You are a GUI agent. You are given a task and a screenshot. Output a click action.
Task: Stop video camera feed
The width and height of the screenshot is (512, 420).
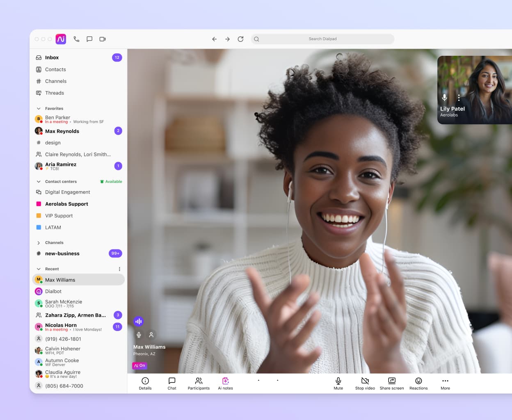365,383
